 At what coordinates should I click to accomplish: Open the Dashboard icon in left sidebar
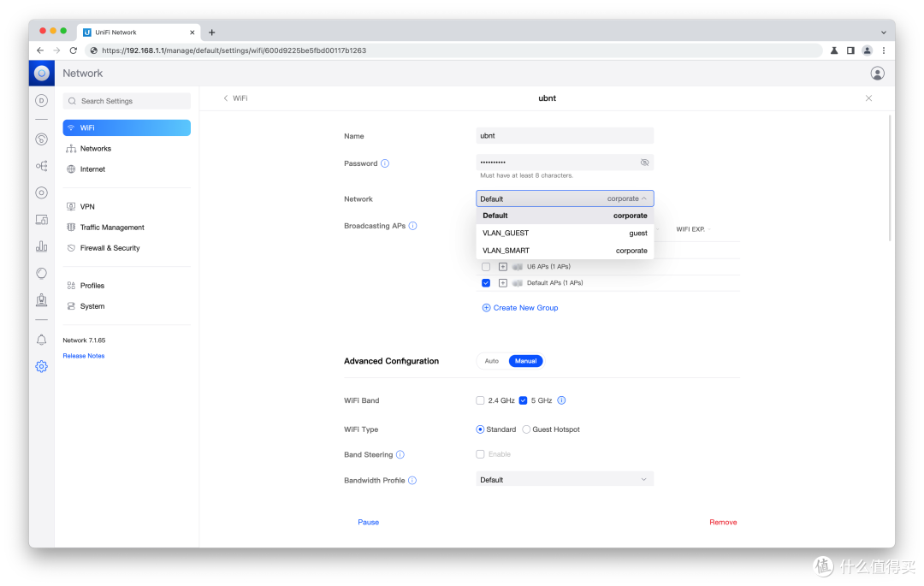(41, 101)
